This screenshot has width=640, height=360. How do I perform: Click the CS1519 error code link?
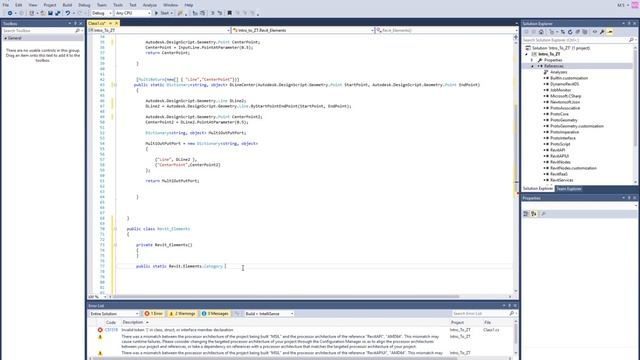tap(111, 330)
